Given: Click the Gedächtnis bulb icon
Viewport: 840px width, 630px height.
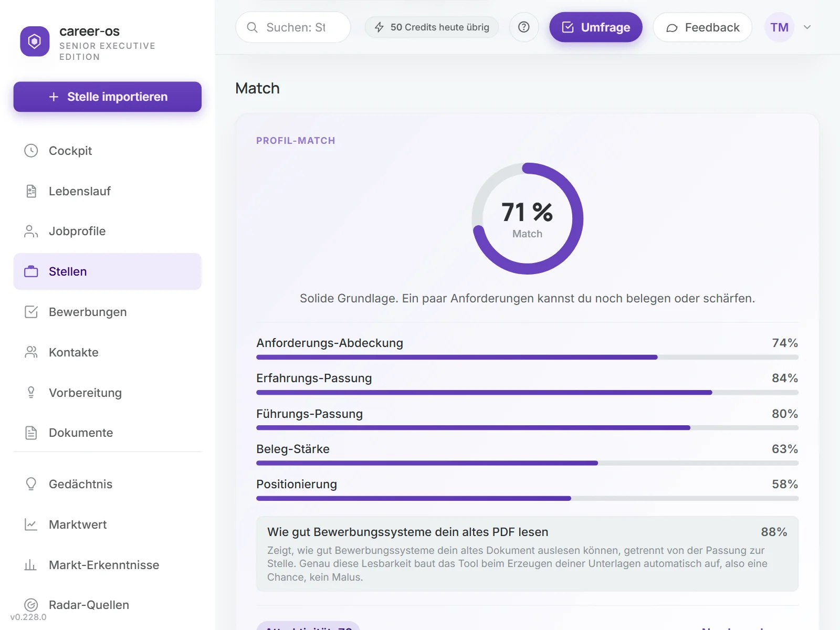Looking at the screenshot, I should point(31,484).
